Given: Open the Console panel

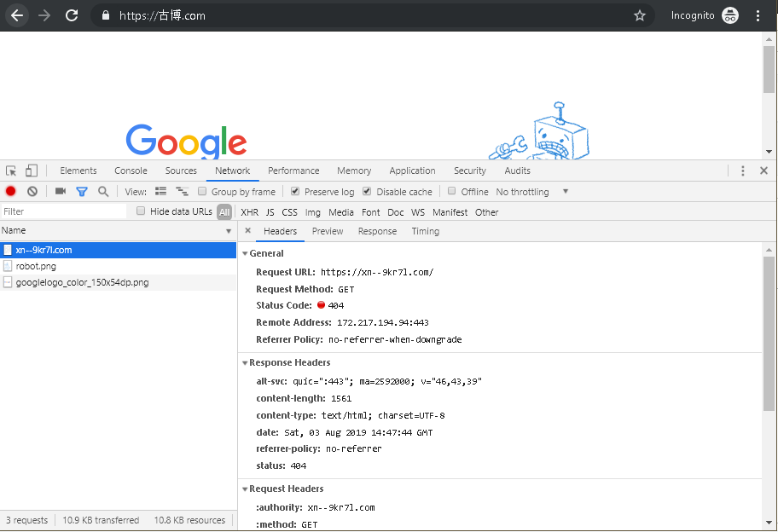Looking at the screenshot, I should coord(131,171).
